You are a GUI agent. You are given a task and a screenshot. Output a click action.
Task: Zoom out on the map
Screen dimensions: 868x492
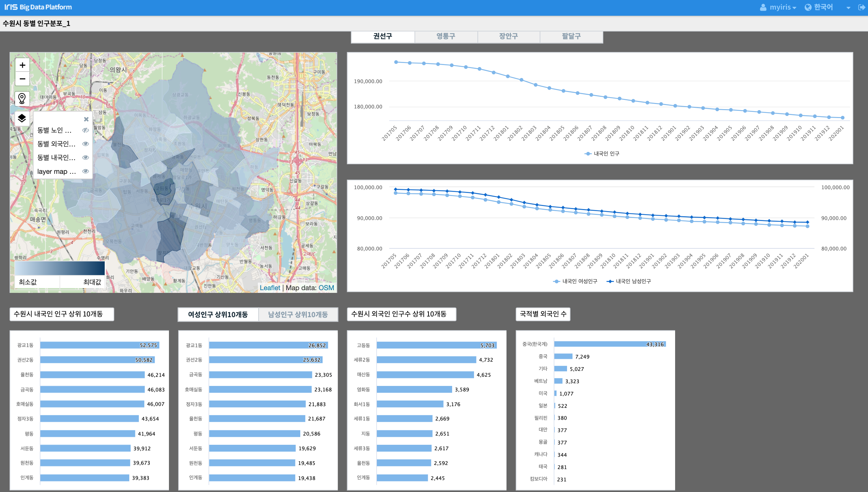click(x=22, y=79)
